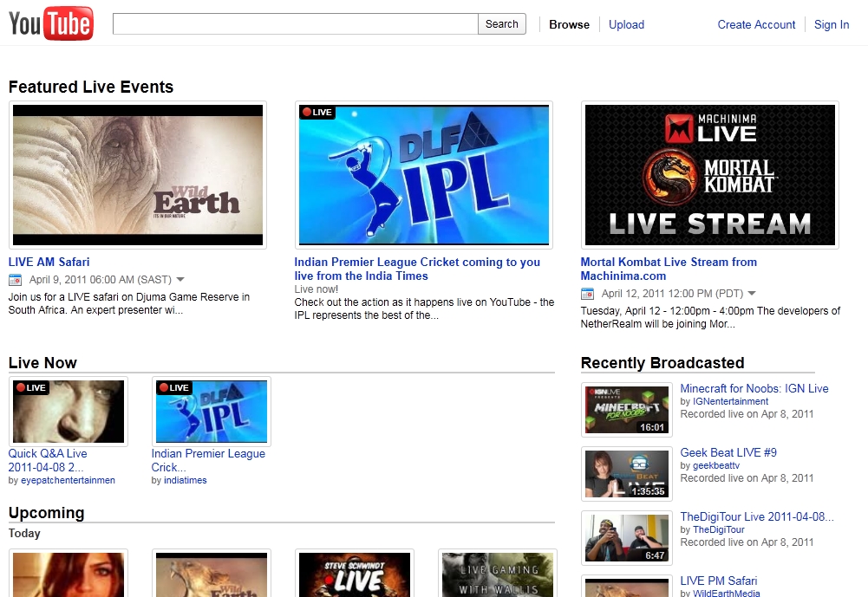Click the YouTube logo
Viewport: 868px width, 597px height.
51,23
